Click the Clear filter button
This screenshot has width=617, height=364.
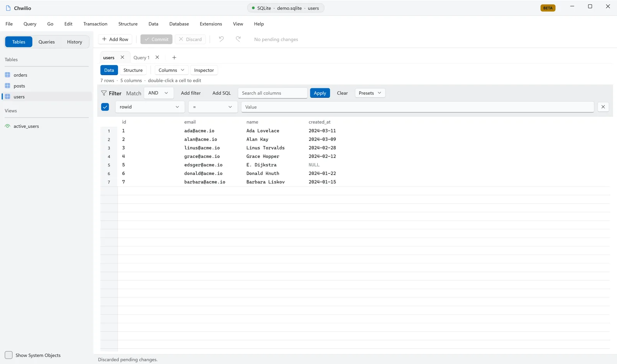pos(342,93)
